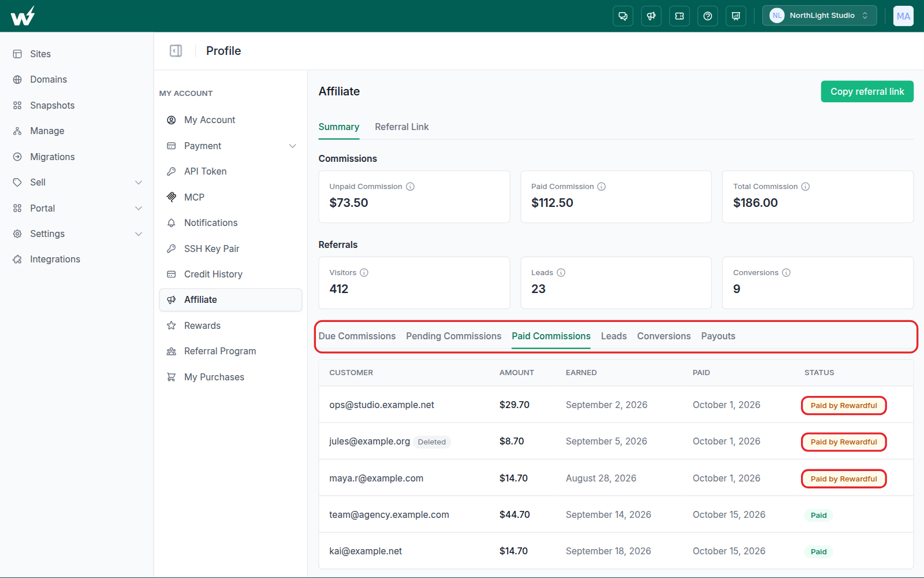Open the MA user avatar menu
The width and height of the screenshot is (924, 578).
[x=903, y=16]
